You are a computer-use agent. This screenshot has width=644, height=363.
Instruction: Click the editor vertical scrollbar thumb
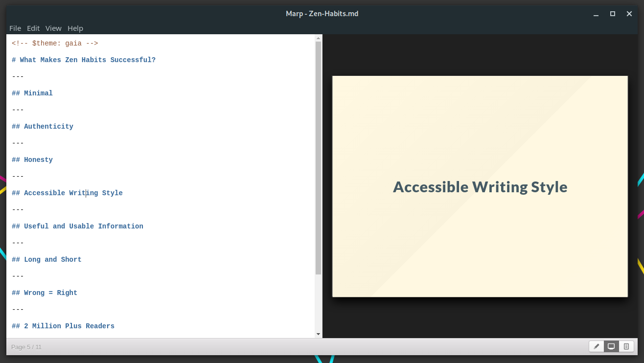(x=318, y=157)
